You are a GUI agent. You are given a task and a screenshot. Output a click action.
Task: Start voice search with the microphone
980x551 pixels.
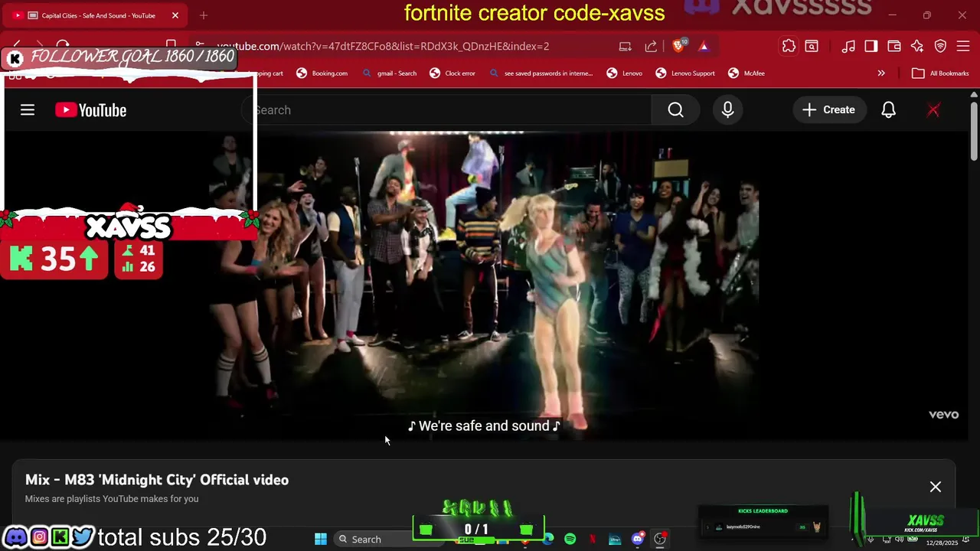[727, 110]
